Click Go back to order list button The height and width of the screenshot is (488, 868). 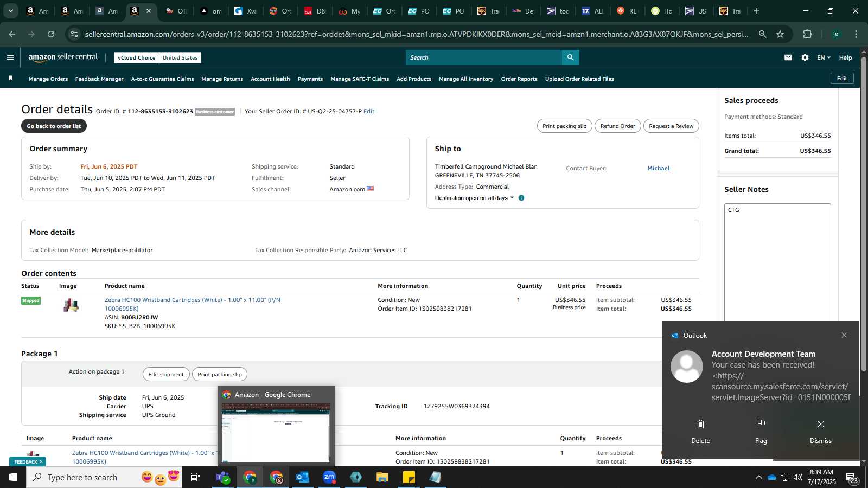(x=54, y=126)
